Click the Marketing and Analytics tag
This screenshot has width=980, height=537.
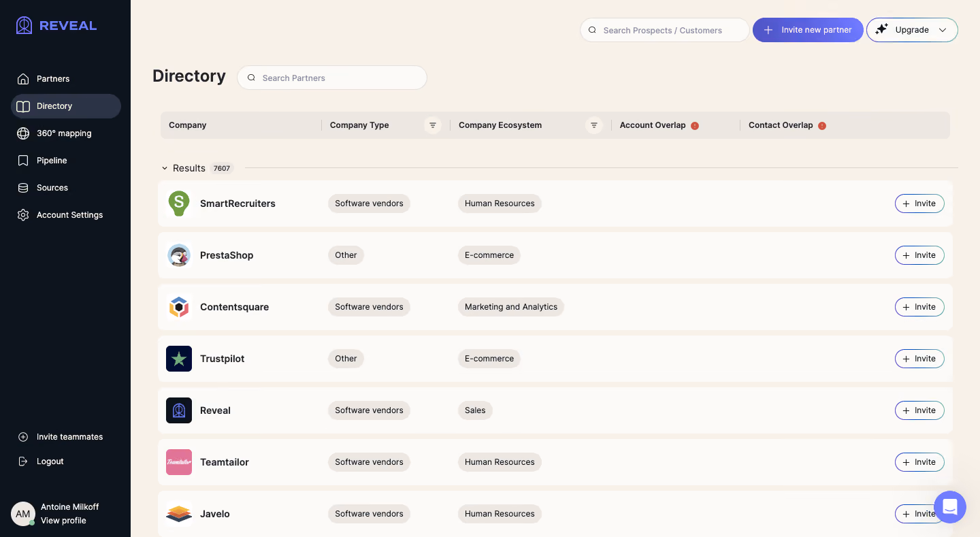coord(511,307)
